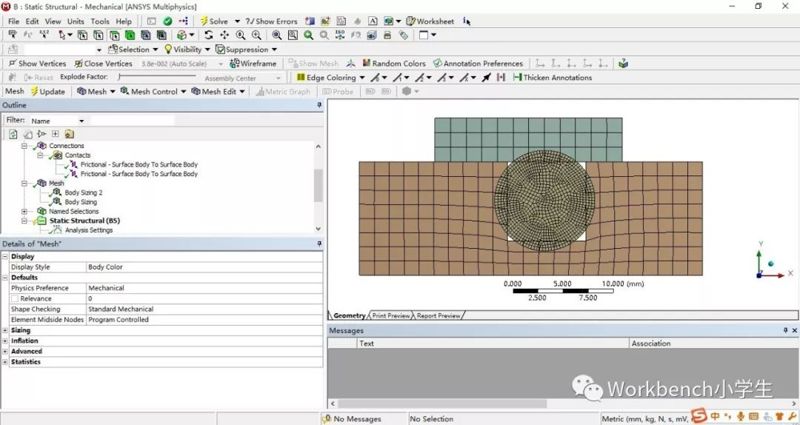The image size is (800, 425).
Task: Click the Solve lightning icon
Action: (204, 21)
